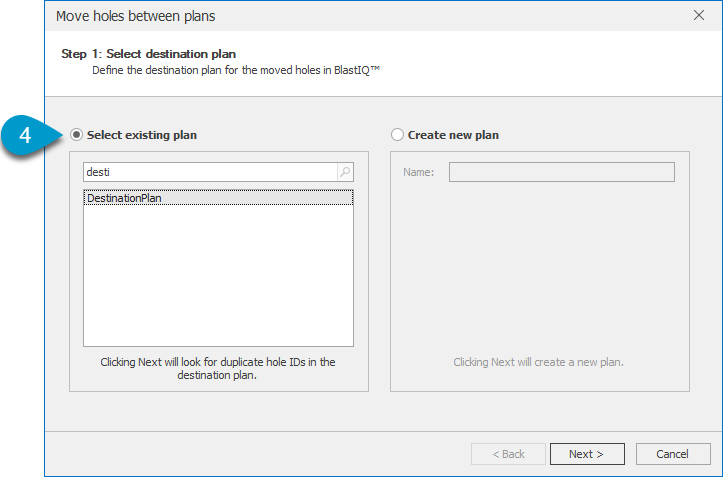723x477 pixels.
Task: Choose the Select existing plan radio button
Action: [x=76, y=135]
